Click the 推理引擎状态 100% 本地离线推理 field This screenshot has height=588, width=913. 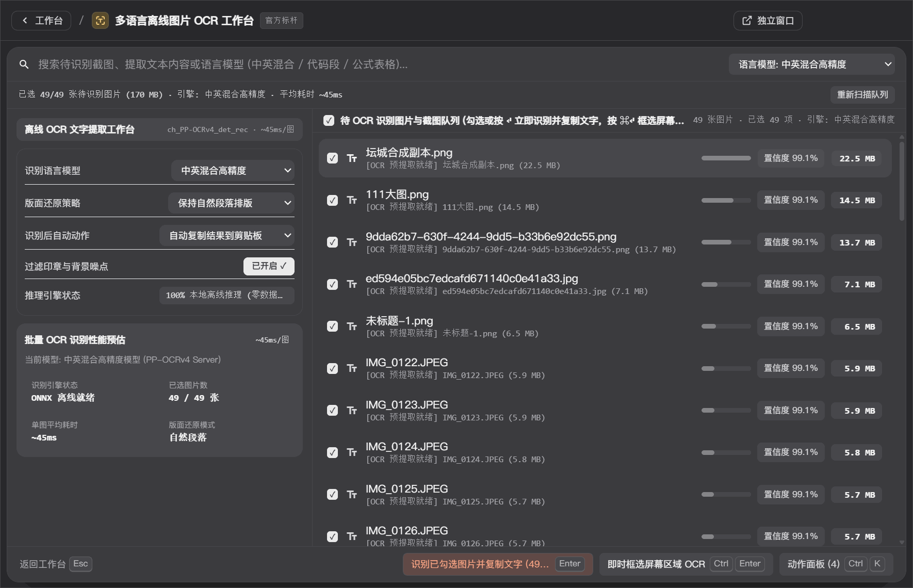(227, 296)
